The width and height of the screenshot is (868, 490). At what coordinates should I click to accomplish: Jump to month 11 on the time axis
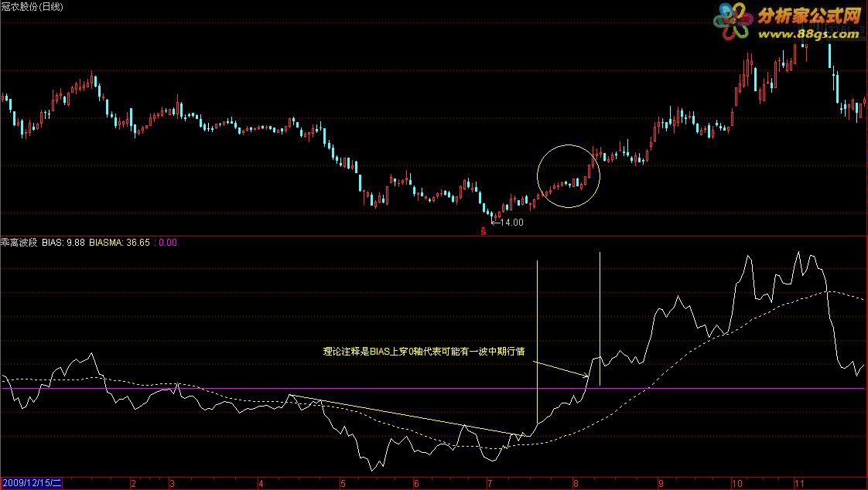pyautogui.click(x=799, y=484)
